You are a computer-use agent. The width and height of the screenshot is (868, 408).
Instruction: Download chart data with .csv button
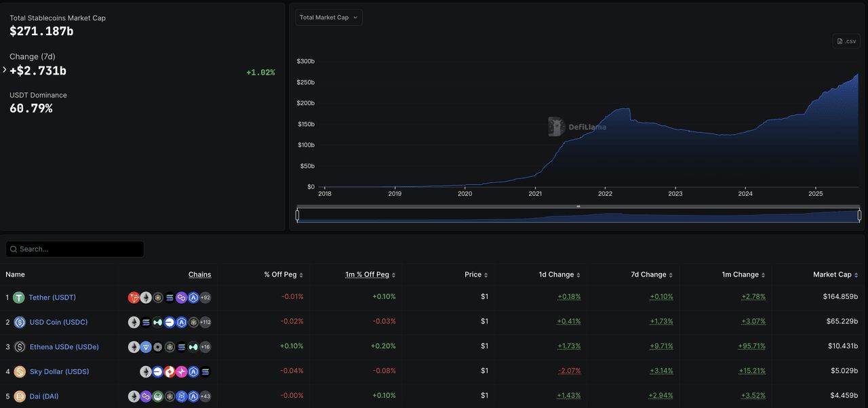tap(846, 41)
